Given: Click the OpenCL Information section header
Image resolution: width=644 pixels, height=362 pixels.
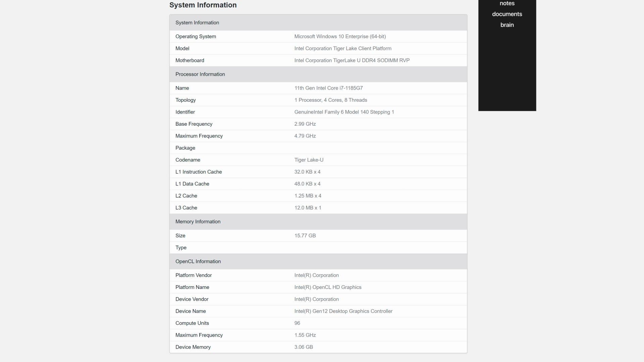Looking at the screenshot, I should 198,261.
